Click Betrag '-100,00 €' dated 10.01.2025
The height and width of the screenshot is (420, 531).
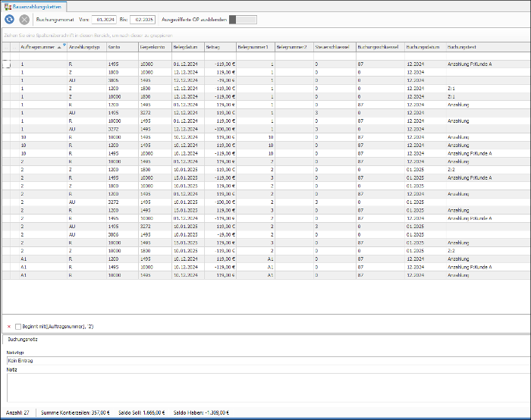click(225, 202)
